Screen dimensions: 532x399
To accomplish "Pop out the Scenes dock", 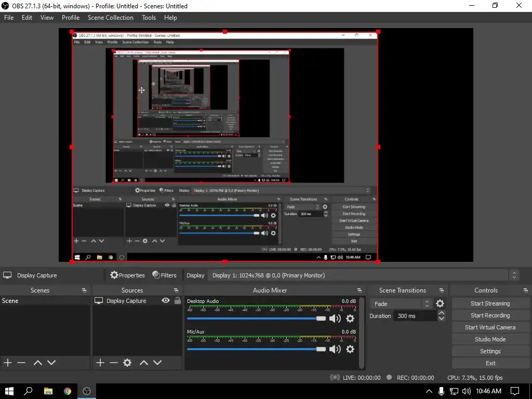I will (x=84, y=290).
